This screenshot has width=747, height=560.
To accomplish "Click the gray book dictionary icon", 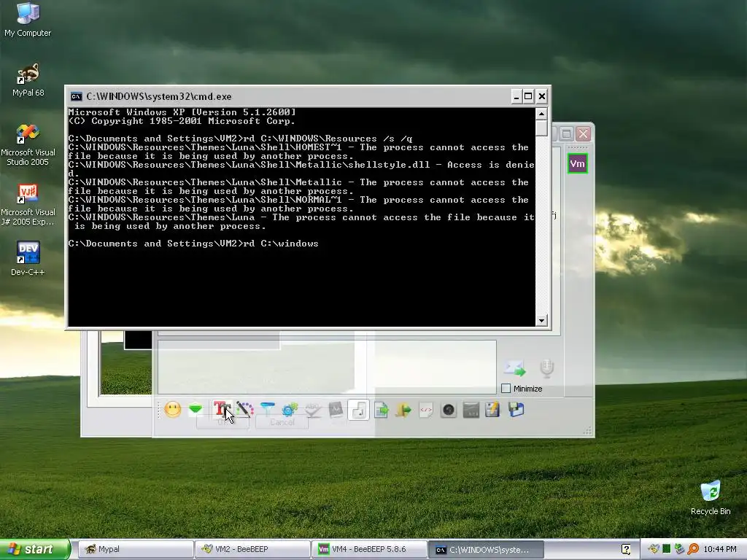I will (336, 410).
